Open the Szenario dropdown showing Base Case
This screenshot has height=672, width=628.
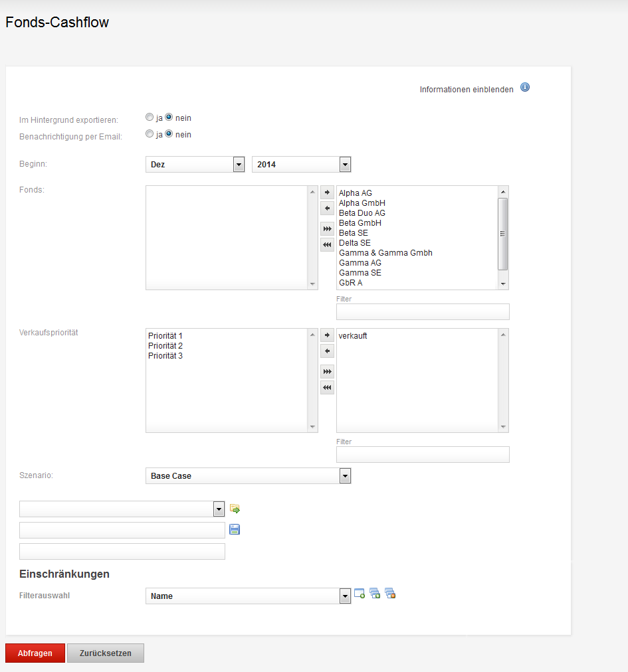pos(249,476)
